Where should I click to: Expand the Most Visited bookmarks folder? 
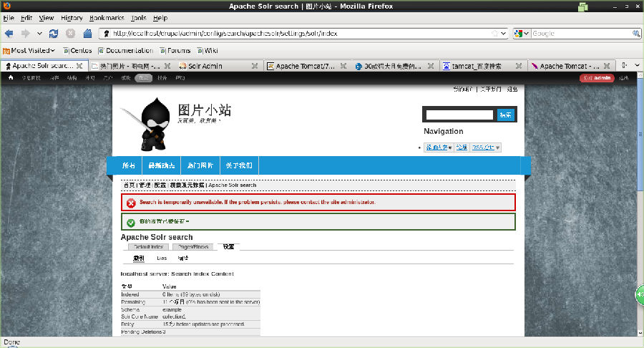click(29, 51)
